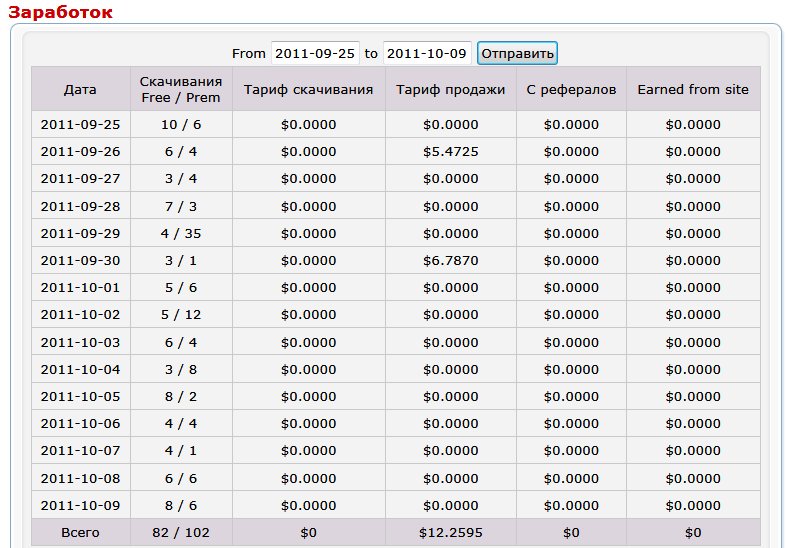Click the Тариф скачивания column header
788x548 pixels.
click(308, 89)
